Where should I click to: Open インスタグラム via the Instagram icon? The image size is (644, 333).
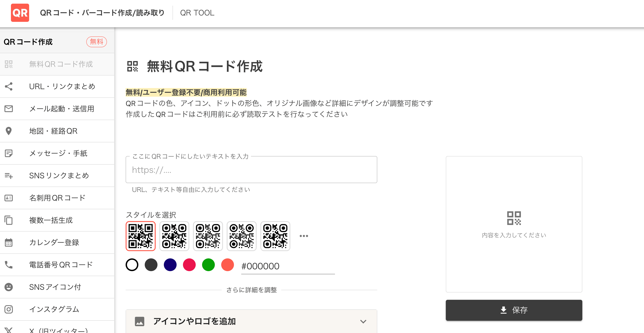pos(9,309)
